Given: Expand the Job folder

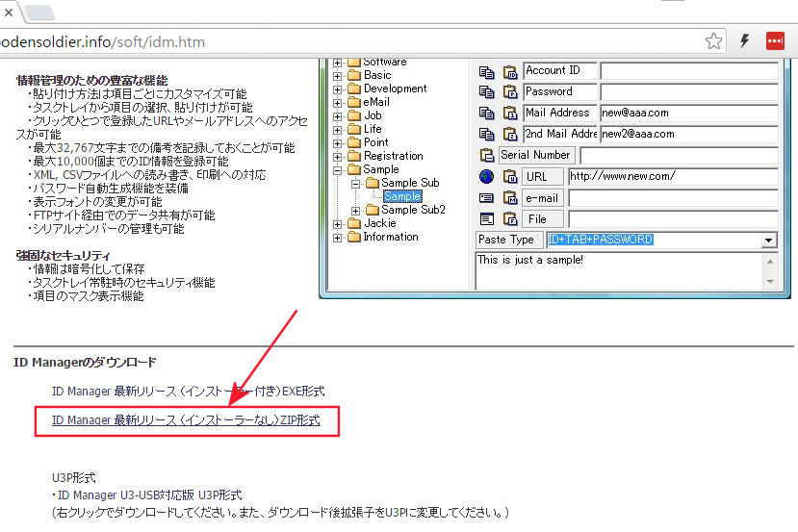Looking at the screenshot, I should [338, 116].
